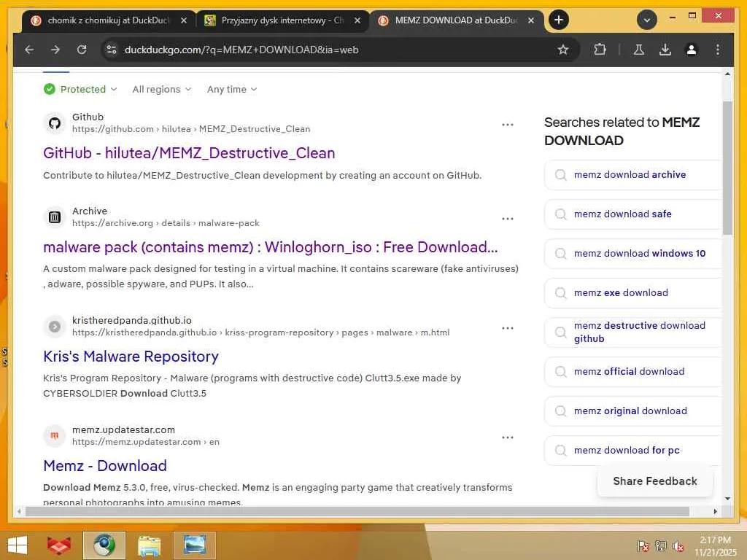Search 'memz original download' suggestion
Screen dimensions: 747x560
pyautogui.click(x=632, y=411)
